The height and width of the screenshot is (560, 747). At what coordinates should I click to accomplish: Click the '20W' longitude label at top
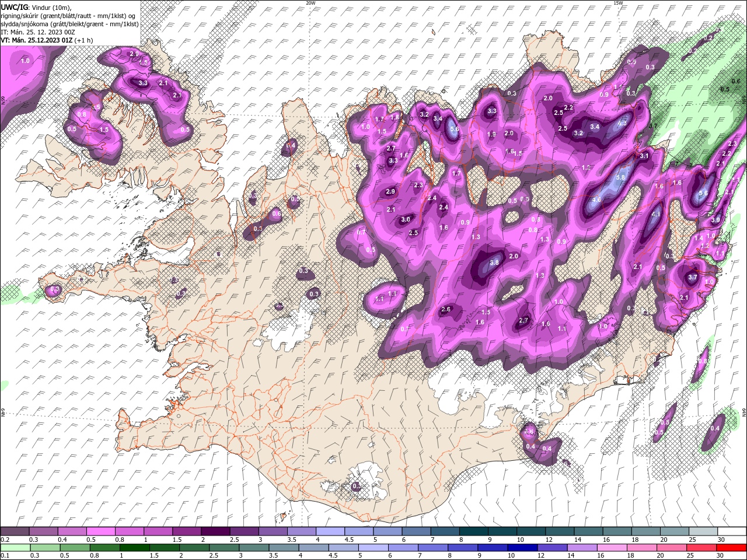point(310,3)
